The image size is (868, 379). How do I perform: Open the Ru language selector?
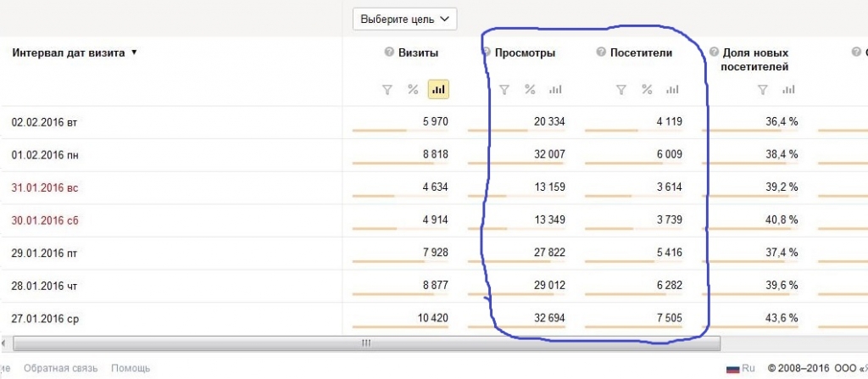pos(741,368)
